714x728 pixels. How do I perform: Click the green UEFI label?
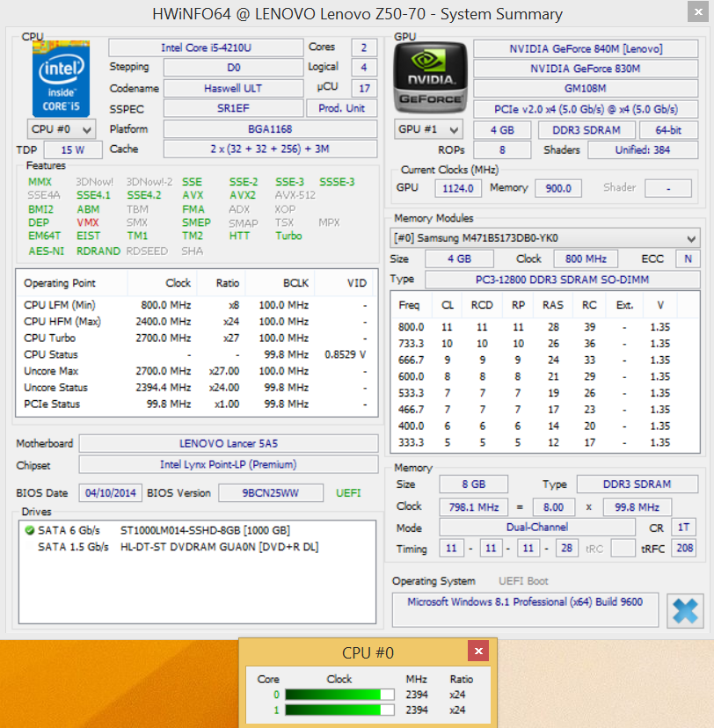[x=348, y=492]
